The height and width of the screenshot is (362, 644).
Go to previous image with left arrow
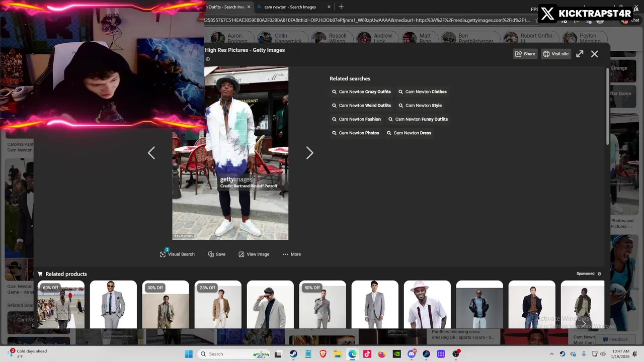[151, 153]
